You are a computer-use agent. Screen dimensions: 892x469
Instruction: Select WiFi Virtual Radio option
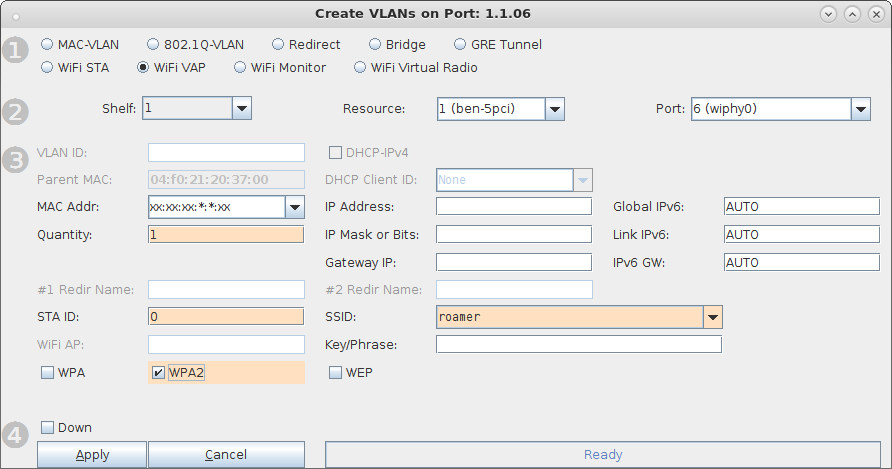(x=360, y=68)
